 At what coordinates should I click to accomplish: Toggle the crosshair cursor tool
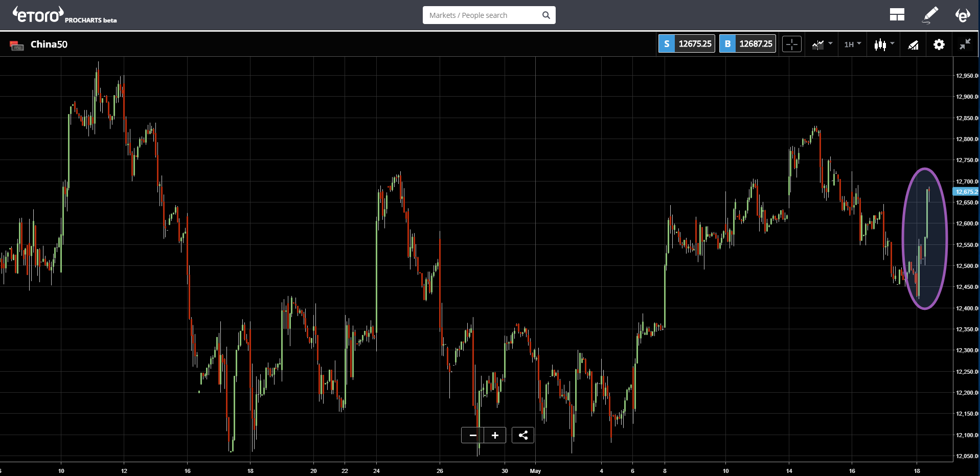[791, 44]
